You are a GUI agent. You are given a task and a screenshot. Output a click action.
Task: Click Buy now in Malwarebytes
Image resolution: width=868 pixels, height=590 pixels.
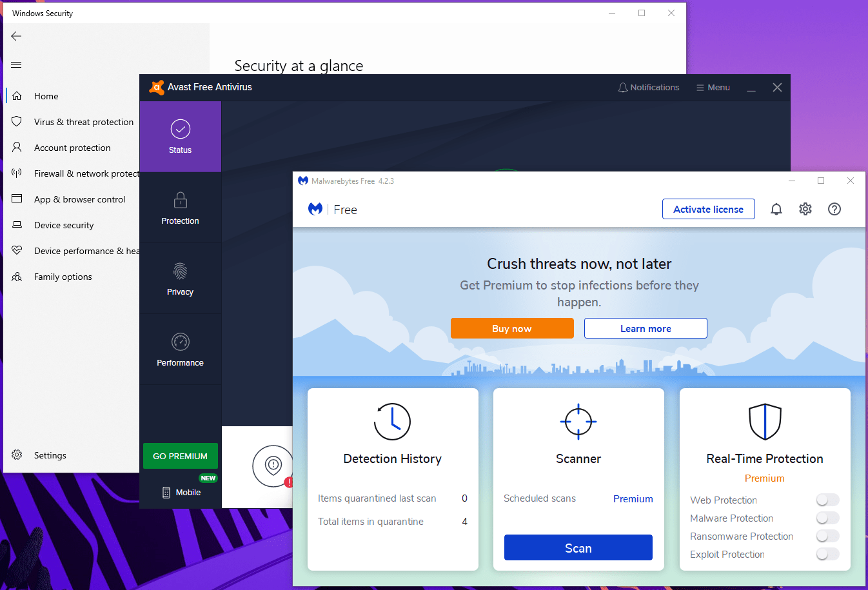click(x=512, y=328)
